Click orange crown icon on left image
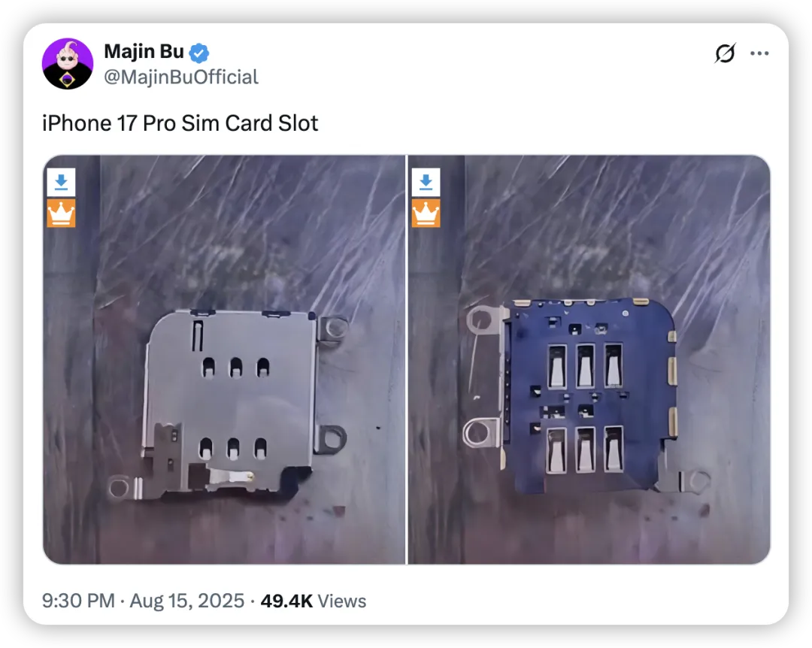 (x=61, y=213)
